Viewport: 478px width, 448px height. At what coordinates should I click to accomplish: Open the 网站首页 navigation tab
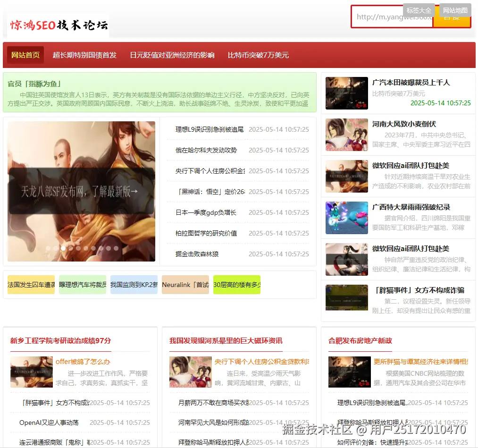pyautogui.click(x=25, y=55)
